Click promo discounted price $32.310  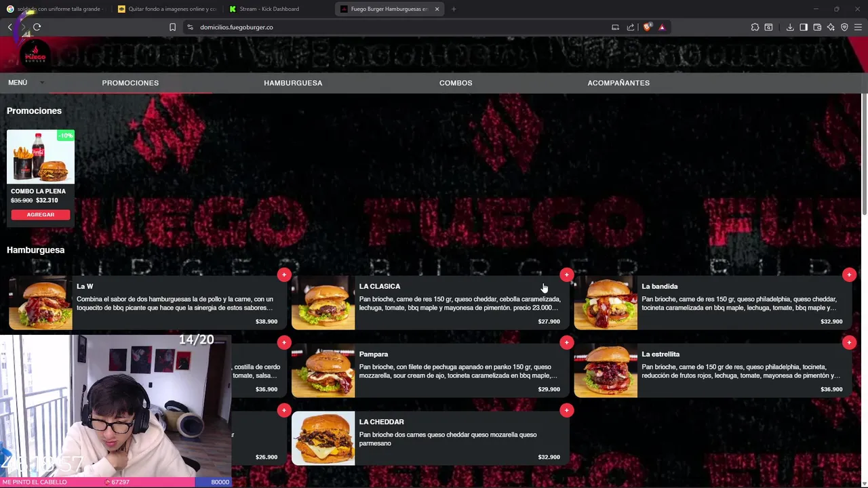tap(47, 201)
